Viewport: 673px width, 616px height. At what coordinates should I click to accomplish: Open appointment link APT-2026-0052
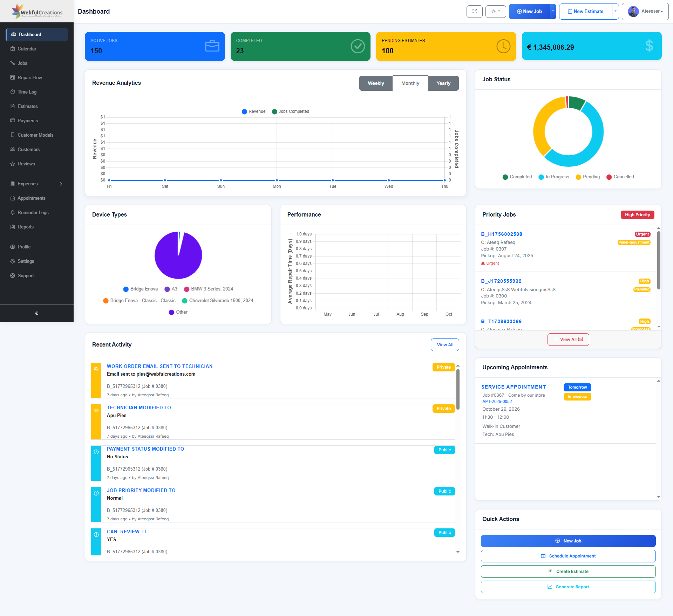coord(497,402)
